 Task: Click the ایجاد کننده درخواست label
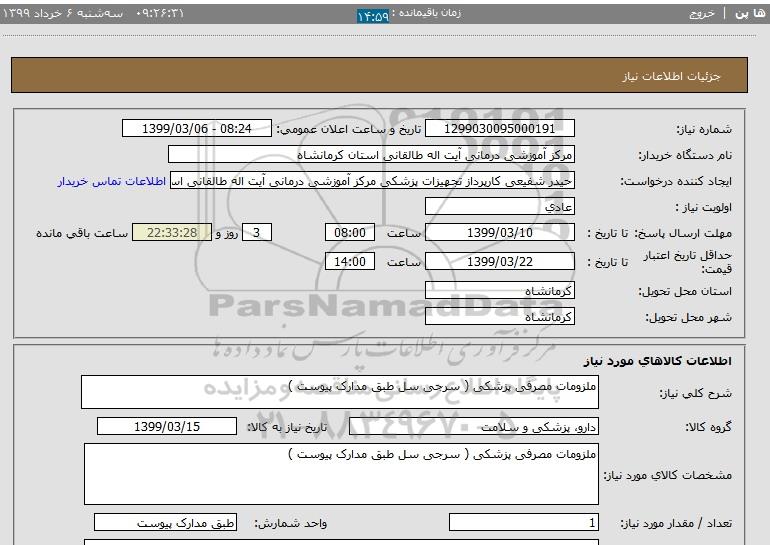coord(676,181)
